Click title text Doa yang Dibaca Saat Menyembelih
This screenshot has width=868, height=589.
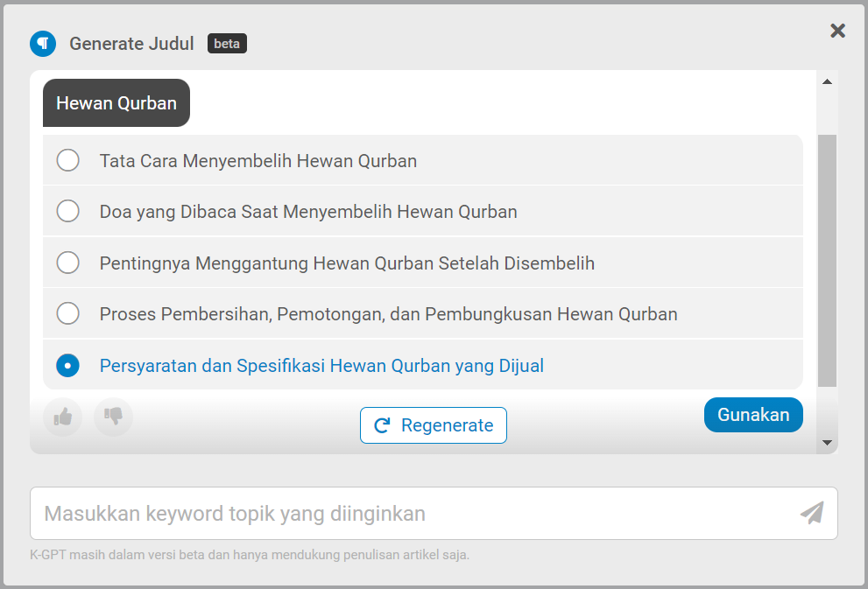[x=308, y=212]
